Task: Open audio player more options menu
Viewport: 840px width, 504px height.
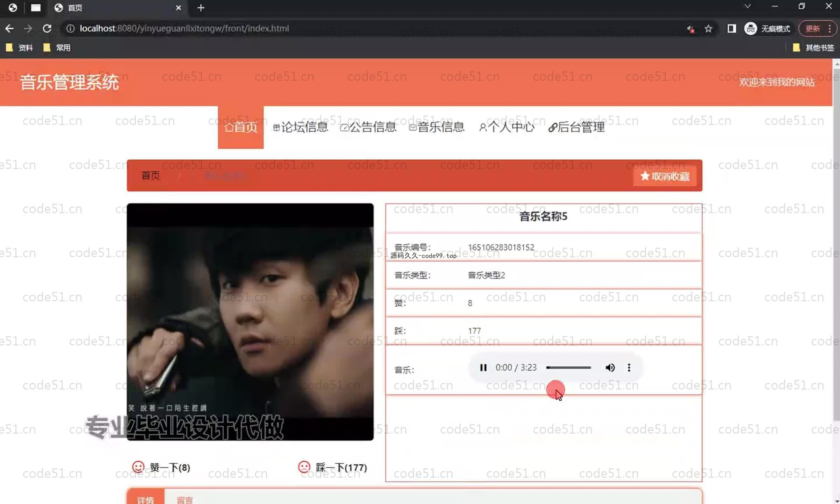Action: [x=629, y=367]
